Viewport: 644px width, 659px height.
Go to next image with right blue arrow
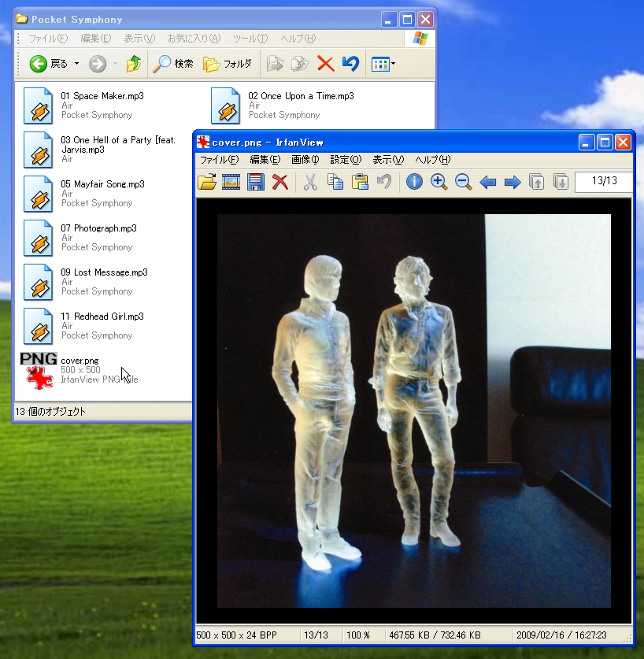click(x=513, y=182)
